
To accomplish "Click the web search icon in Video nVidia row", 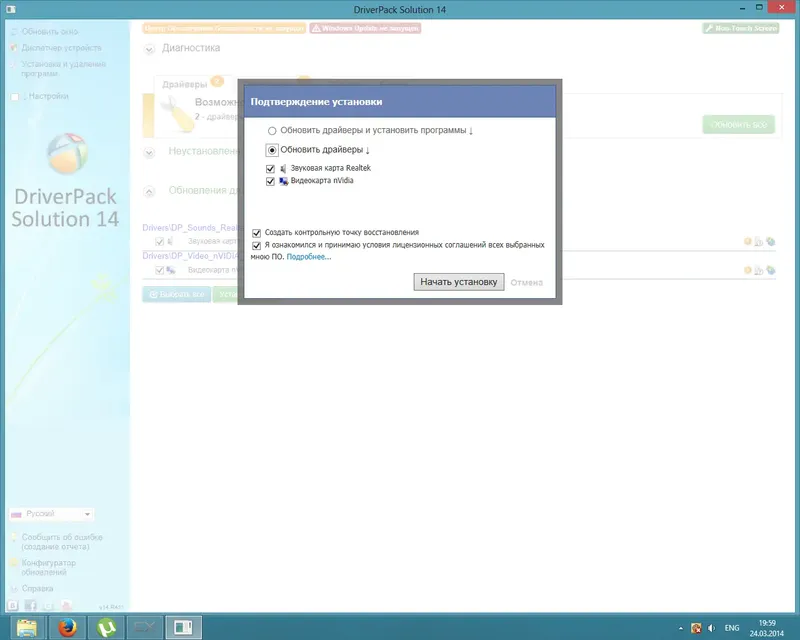I will (770, 270).
